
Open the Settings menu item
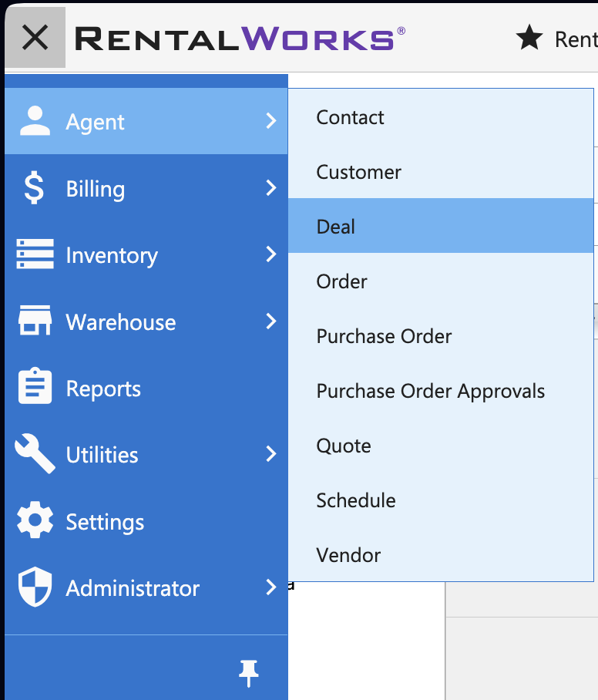point(146,520)
